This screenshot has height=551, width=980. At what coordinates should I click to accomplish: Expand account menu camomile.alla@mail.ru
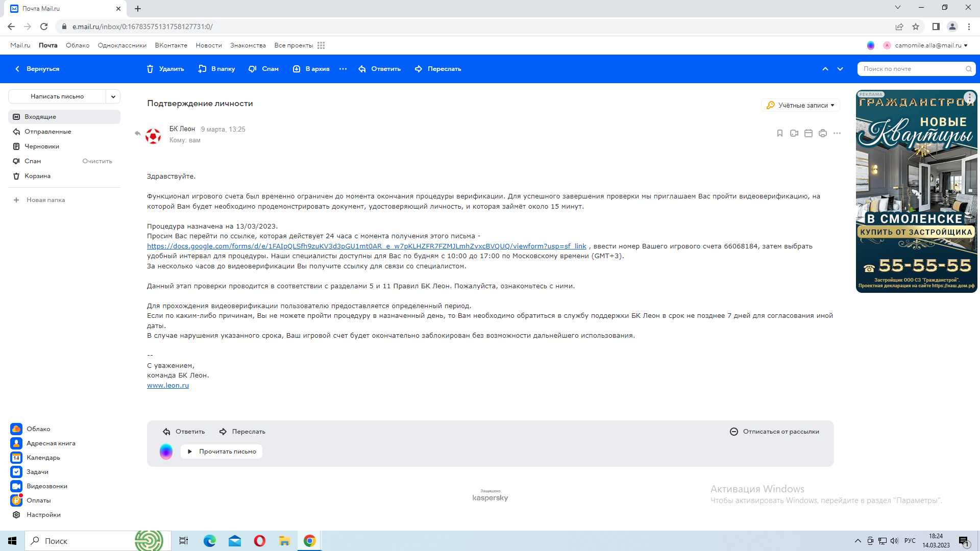(930, 45)
